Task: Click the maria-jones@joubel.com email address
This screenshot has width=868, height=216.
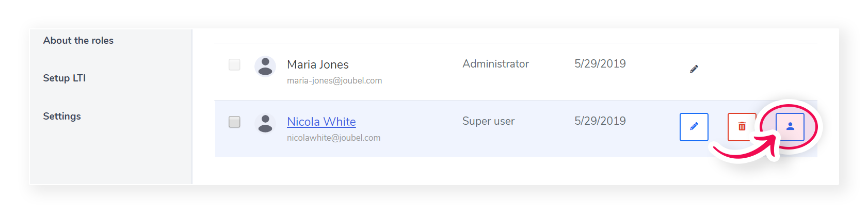Action: pyautogui.click(x=334, y=81)
